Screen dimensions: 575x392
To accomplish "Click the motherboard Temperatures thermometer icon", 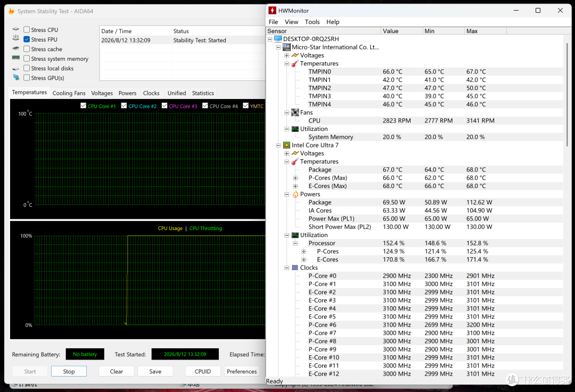I will tap(295, 64).
